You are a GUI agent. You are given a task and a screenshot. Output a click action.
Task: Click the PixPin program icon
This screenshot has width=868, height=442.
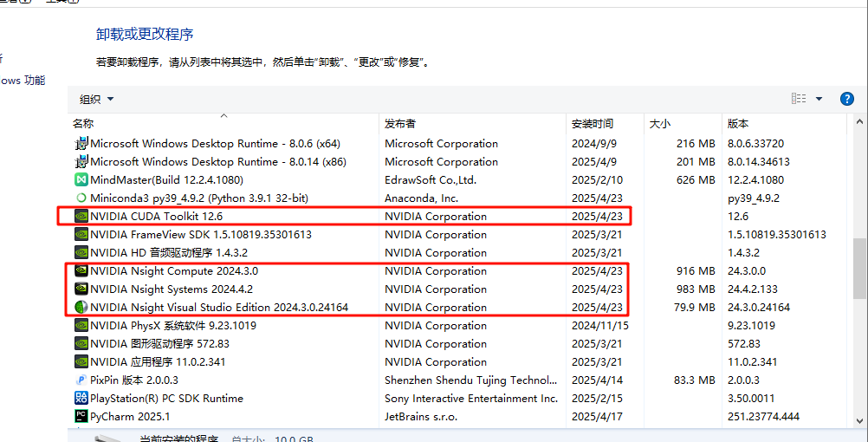(81, 380)
